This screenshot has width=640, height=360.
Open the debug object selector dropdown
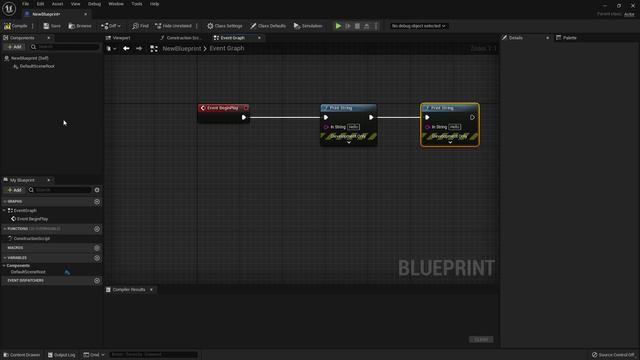point(418,26)
